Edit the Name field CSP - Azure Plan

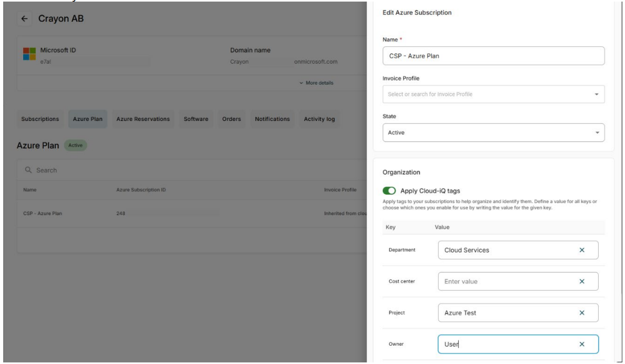pyautogui.click(x=493, y=56)
